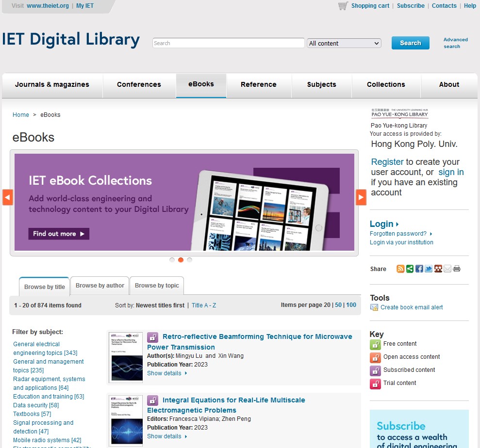The width and height of the screenshot is (480, 448).
Task: Open www.theiet.org link
Action: click(48, 5)
